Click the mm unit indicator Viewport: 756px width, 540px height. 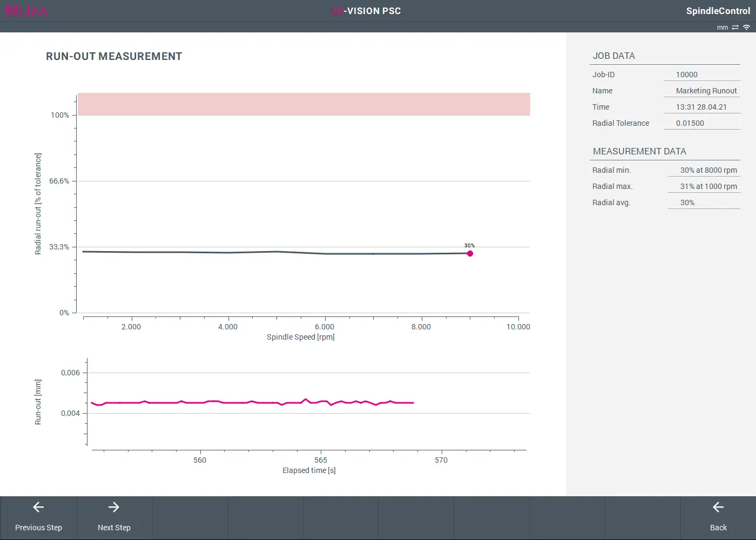click(722, 27)
